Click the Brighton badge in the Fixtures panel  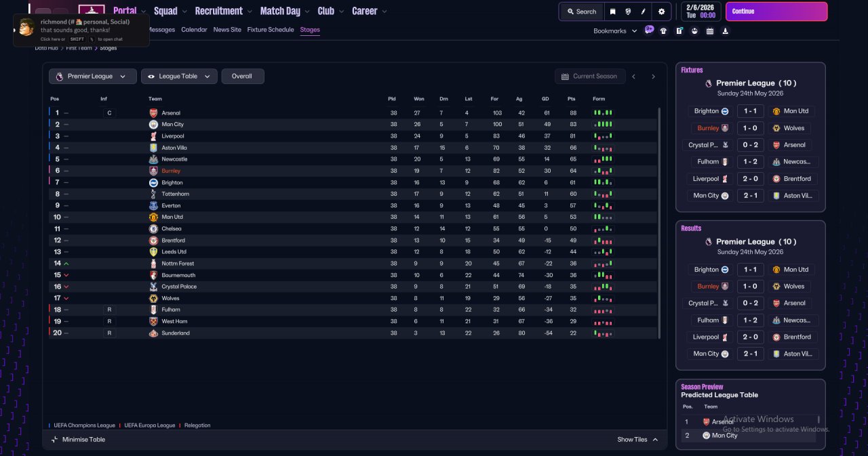(x=725, y=111)
